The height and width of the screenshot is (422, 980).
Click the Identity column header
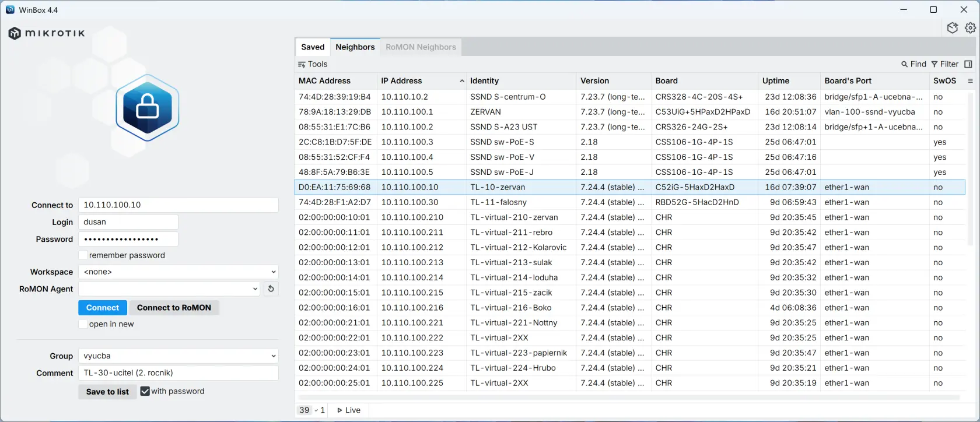tap(521, 81)
